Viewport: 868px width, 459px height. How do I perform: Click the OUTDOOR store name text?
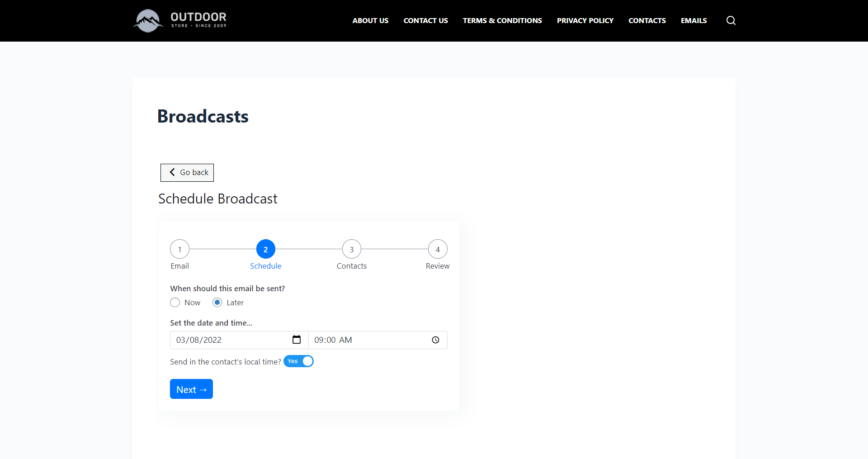(198, 17)
